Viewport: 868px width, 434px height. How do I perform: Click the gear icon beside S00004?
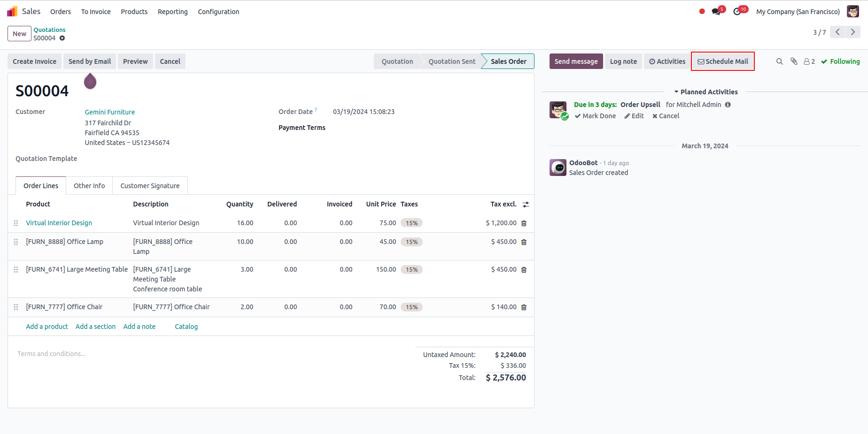coord(62,38)
